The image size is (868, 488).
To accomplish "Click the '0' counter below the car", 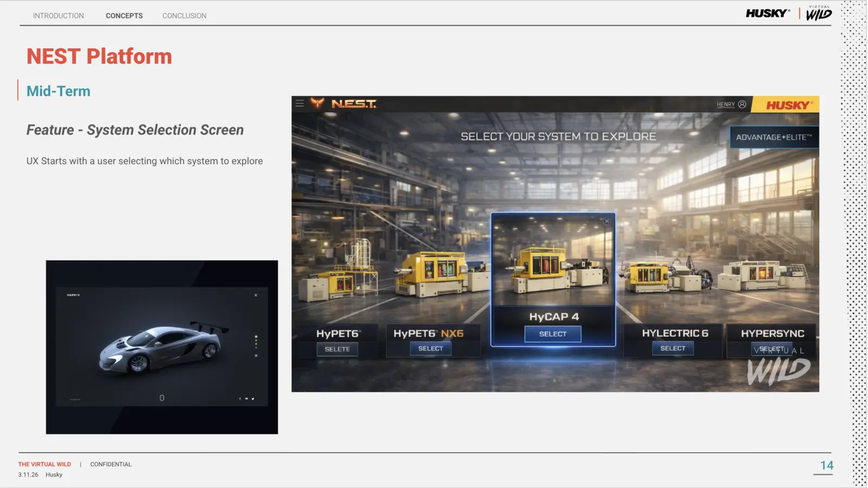I will click(x=162, y=398).
